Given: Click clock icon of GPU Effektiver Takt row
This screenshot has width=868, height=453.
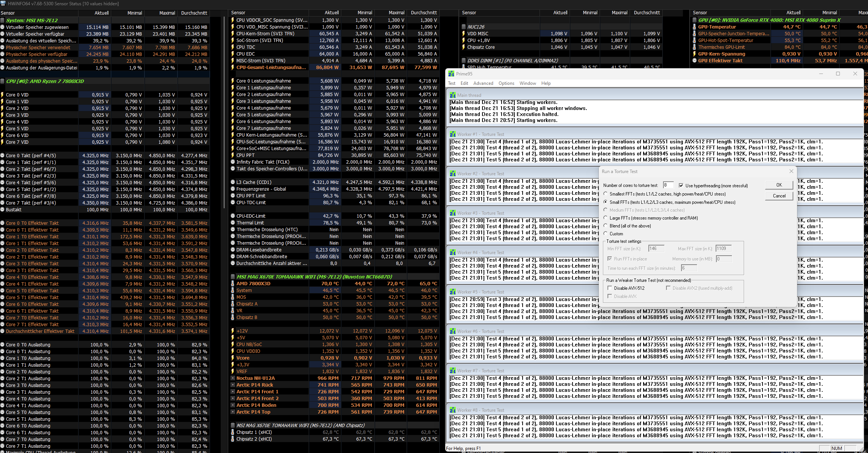Looking at the screenshot, I should point(695,61).
